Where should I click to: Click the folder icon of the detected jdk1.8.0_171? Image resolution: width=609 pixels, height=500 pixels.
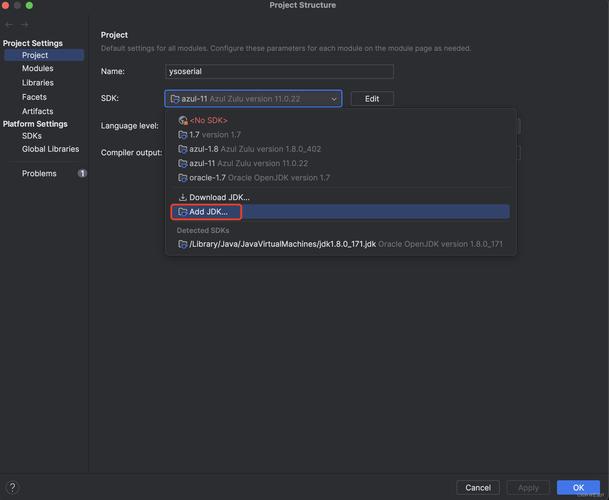(x=182, y=244)
